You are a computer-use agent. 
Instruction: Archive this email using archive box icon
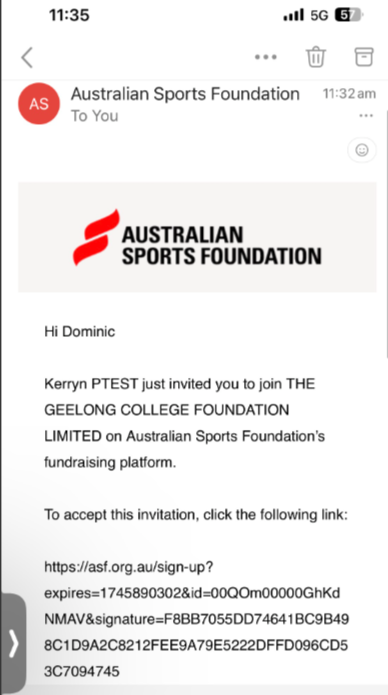pyautogui.click(x=364, y=57)
